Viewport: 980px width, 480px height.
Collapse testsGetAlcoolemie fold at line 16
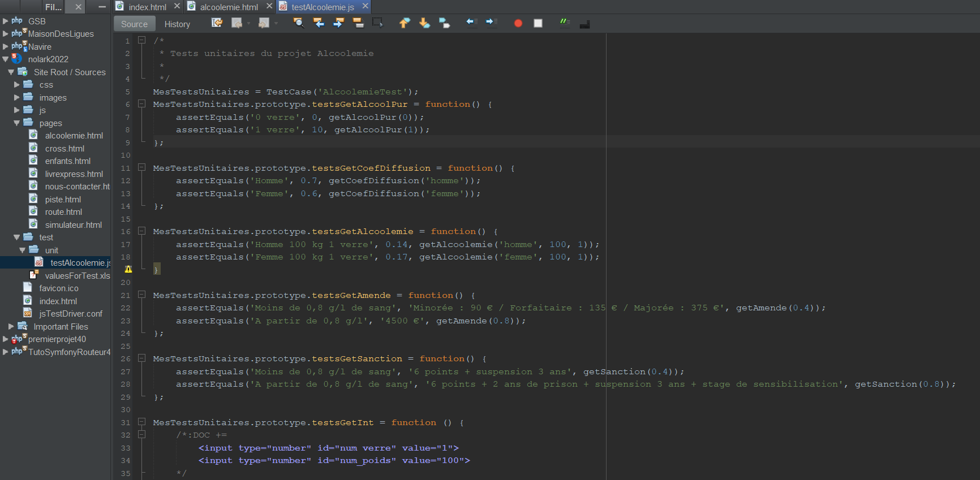click(x=142, y=231)
